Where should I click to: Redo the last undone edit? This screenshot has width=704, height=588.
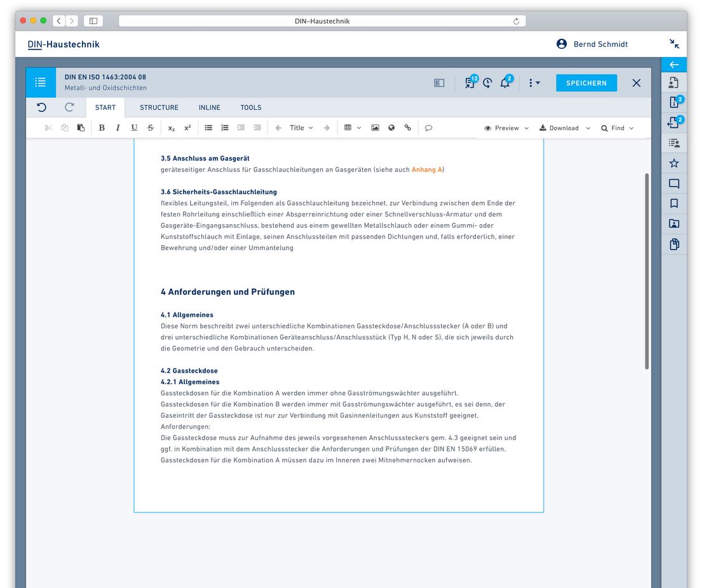click(x=69, y=107)
